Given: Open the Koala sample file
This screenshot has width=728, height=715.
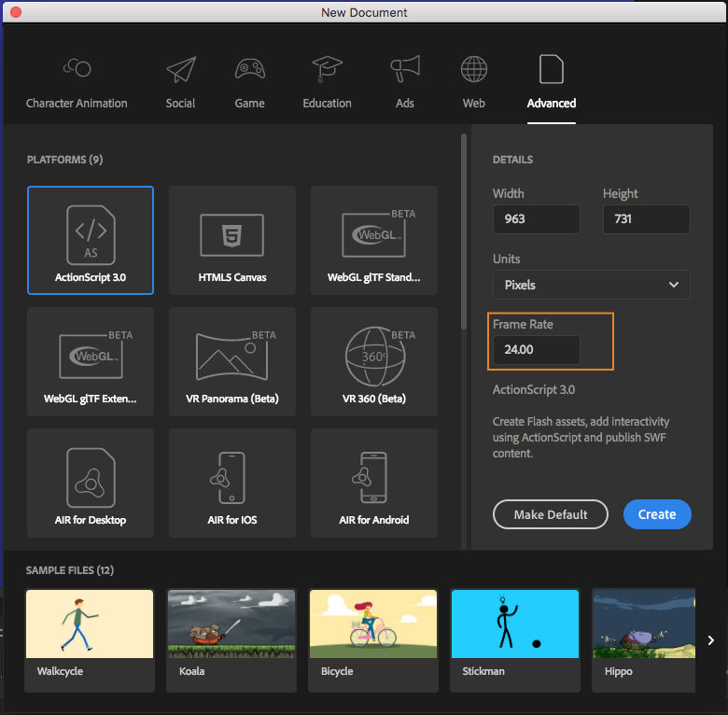Looking at the screenshot, I should (x=231, y=640).
